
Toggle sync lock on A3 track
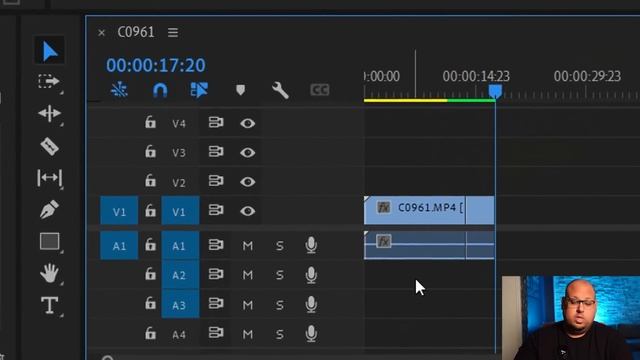216,304
